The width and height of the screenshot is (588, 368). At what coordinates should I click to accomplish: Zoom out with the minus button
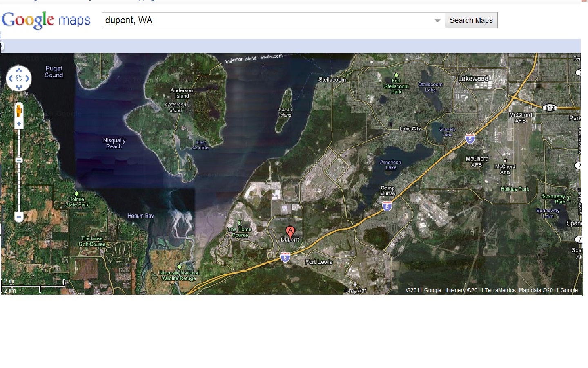(19, 216)
